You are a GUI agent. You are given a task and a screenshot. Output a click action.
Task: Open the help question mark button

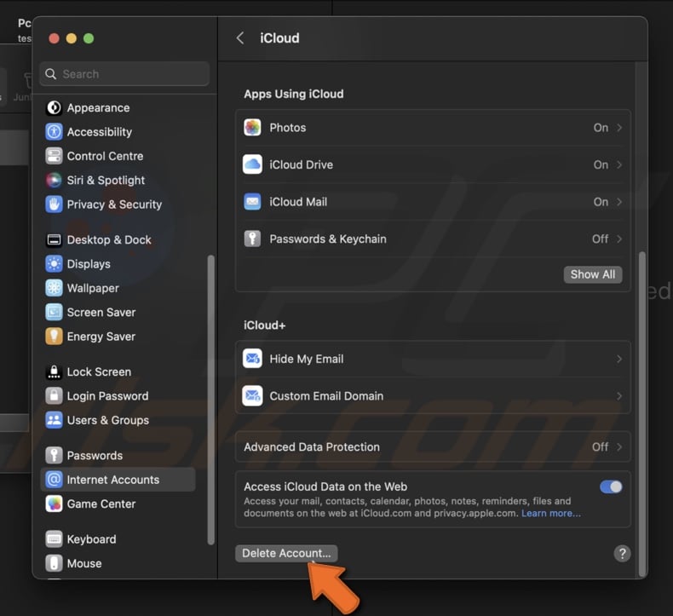point(622,553)
